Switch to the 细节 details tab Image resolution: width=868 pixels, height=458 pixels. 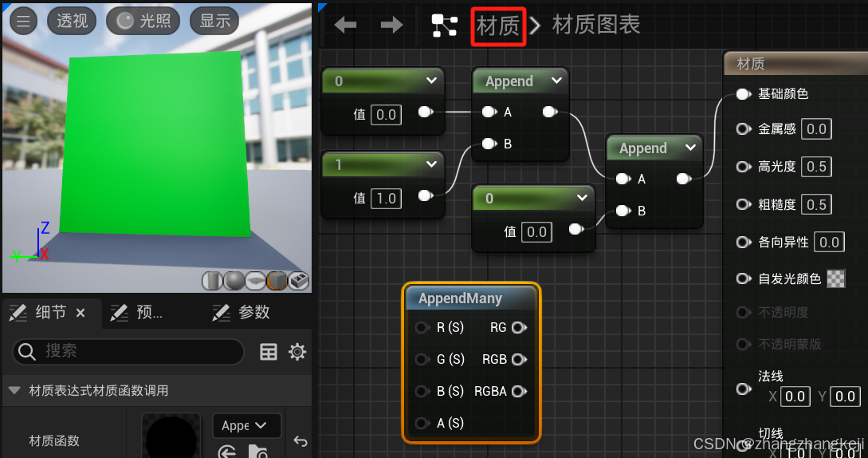coord(50,313)
